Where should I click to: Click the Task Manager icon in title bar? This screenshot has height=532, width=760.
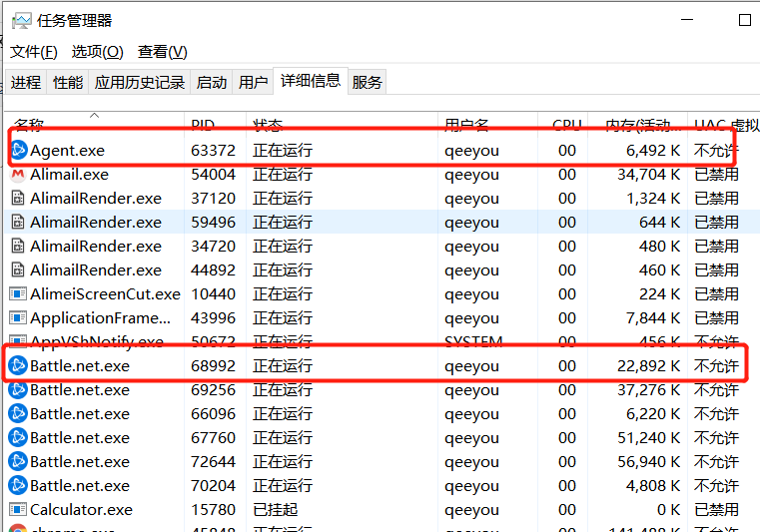click(21, 21)
